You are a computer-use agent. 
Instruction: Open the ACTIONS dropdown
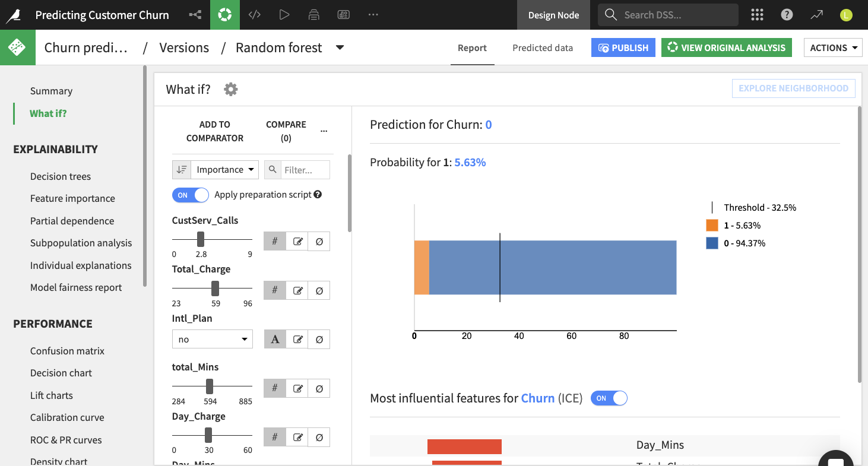click(x=833, y=47)
